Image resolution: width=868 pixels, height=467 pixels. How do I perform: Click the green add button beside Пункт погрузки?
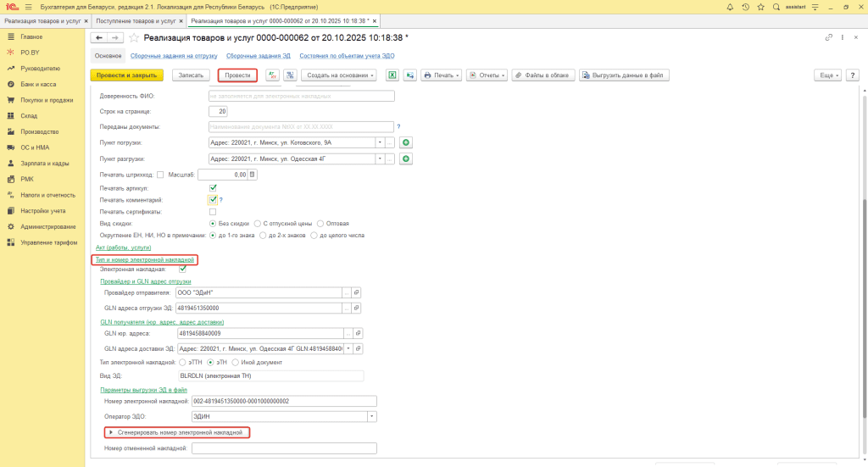pyautogui.click(x=406, y=142)
